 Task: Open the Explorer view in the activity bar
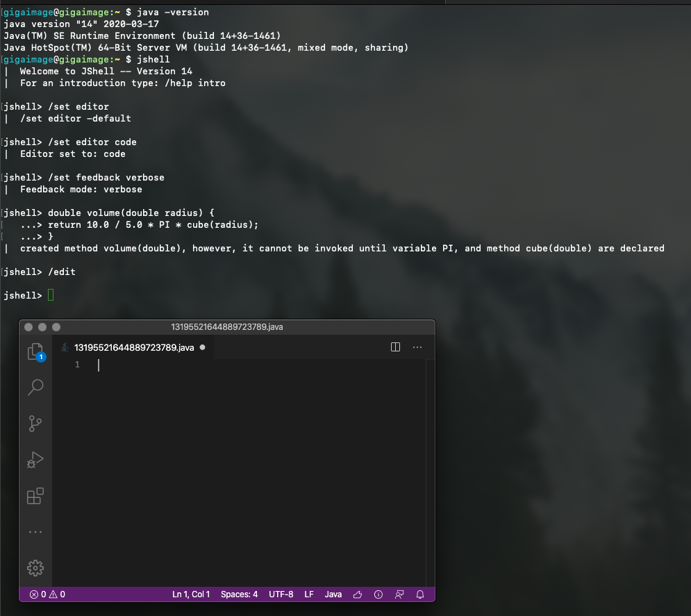(35, 351)
